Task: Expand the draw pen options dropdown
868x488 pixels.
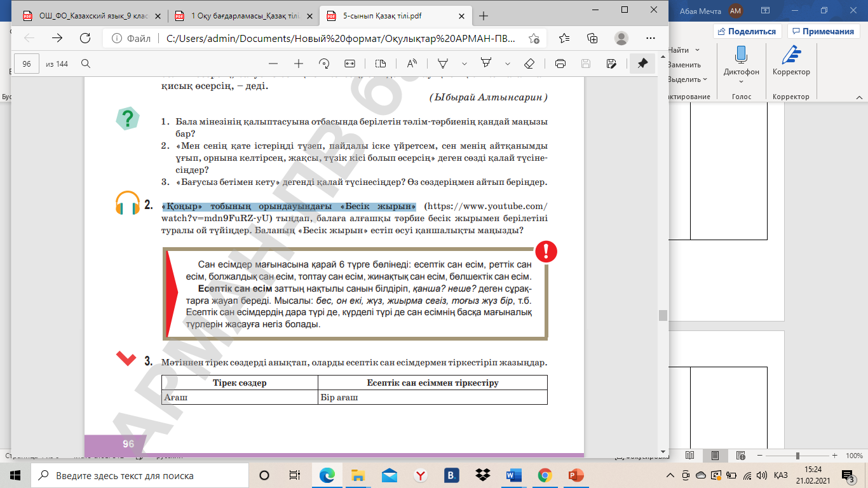Action: point(465,64)
